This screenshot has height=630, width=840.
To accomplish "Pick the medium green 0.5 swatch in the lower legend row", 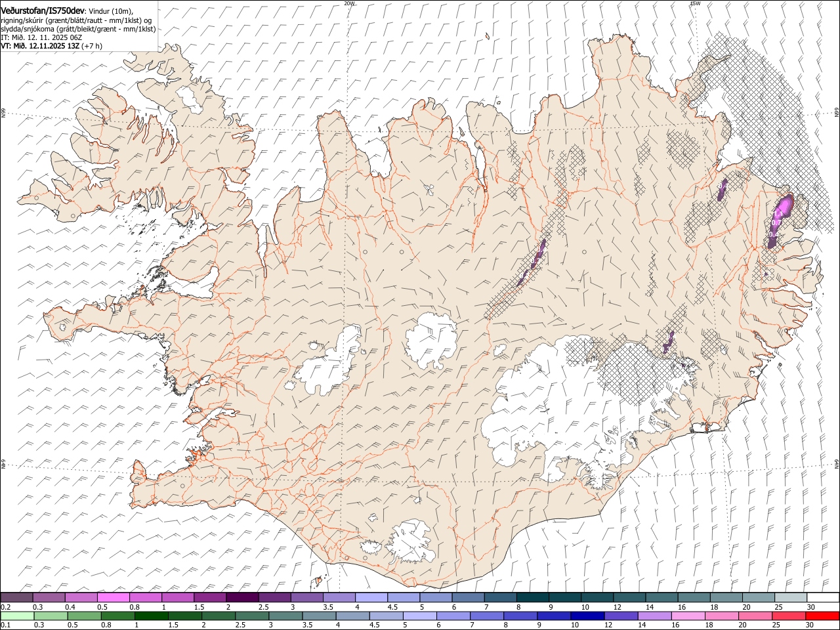I will [x=85, y=616].
